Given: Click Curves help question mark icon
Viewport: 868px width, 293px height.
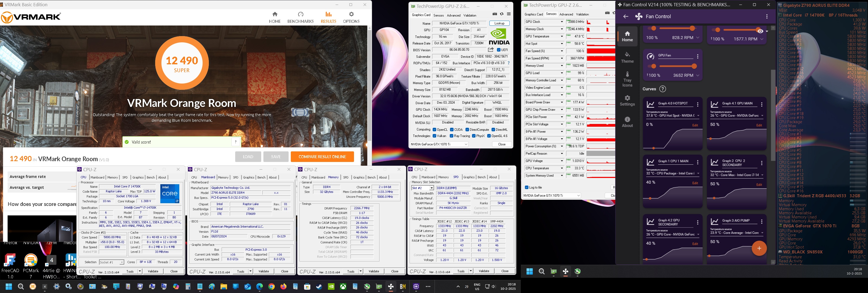Looking at the screenshot, I should 662,89.
